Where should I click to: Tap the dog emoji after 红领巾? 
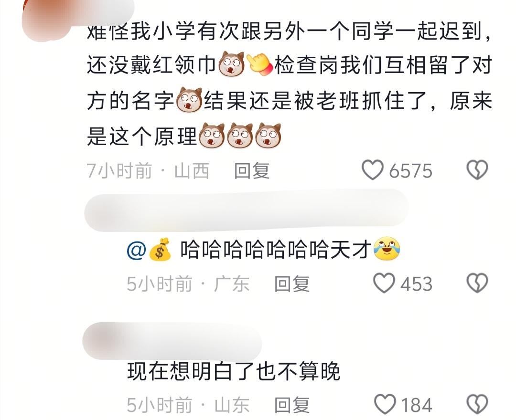click(x=232, y=63)
